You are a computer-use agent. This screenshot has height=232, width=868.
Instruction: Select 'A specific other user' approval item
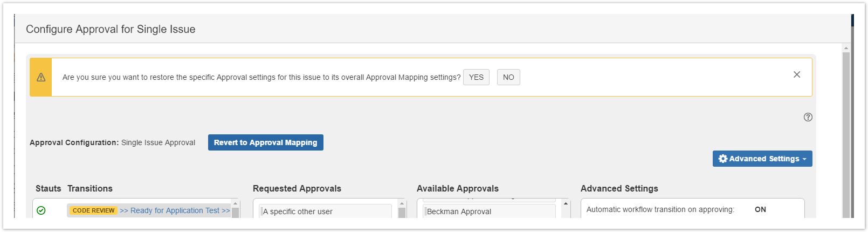pyautogui.click(x=326, y=211)
